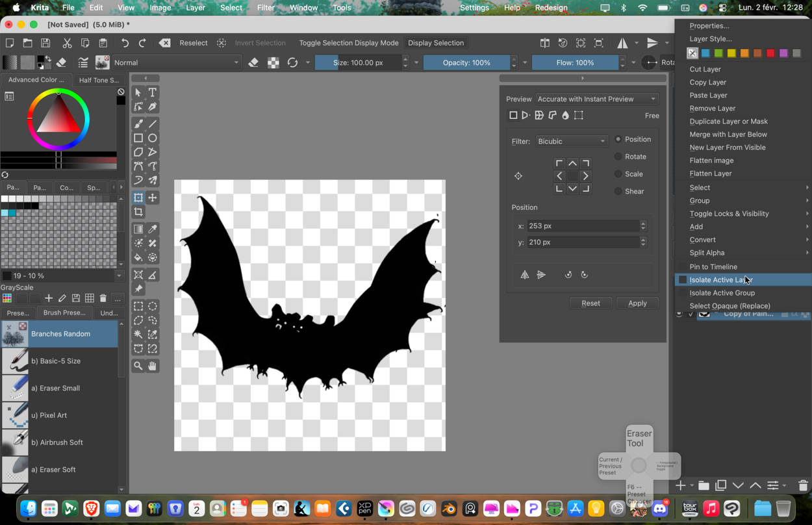The width and height of the screenshot is (812, 525).
Task: Click the Liquify transform mode icon
Action: 565,116
